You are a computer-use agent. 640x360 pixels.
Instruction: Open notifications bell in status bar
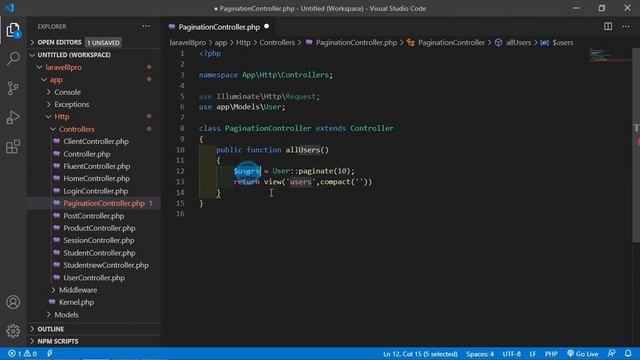click(628, 353)
